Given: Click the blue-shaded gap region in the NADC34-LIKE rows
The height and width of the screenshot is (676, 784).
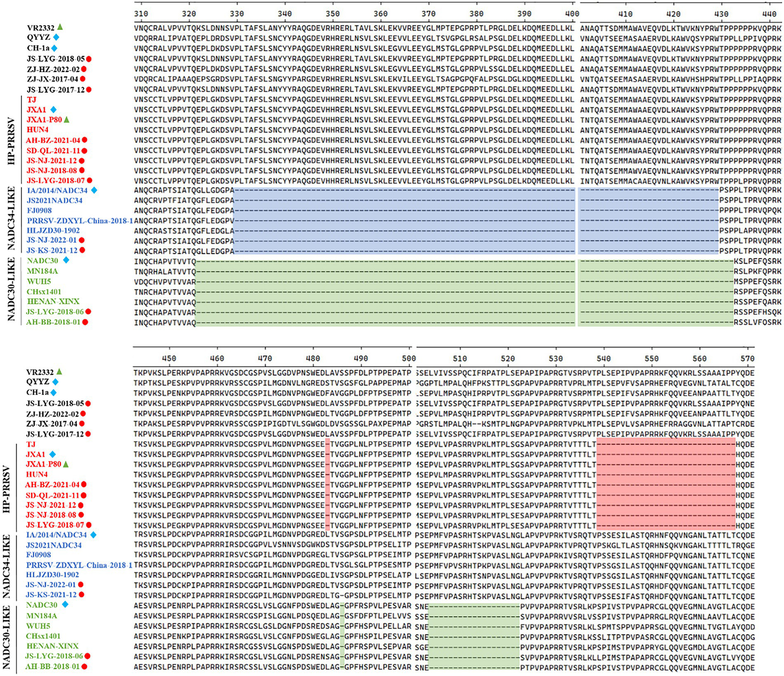Looking at the screenshot, I should click(x=403, y=221).
